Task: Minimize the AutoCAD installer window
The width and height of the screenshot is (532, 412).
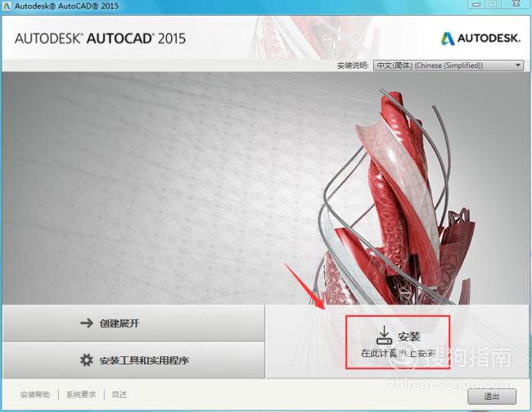Action: click(476, 4)
